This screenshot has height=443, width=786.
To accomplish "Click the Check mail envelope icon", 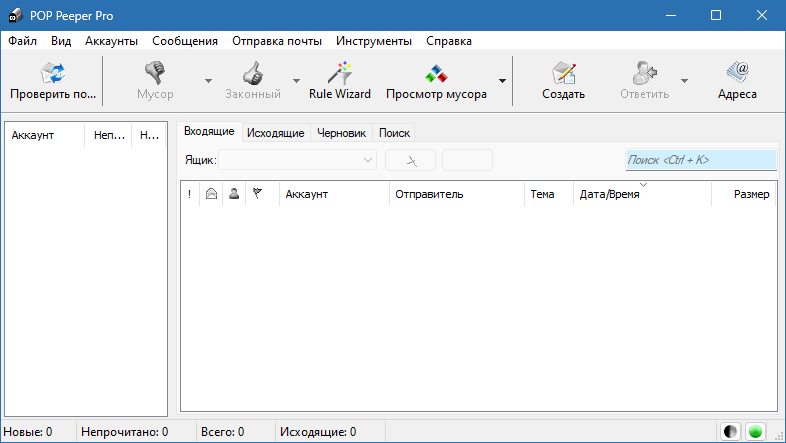I will pyautogui.click(x=53, y=73).
